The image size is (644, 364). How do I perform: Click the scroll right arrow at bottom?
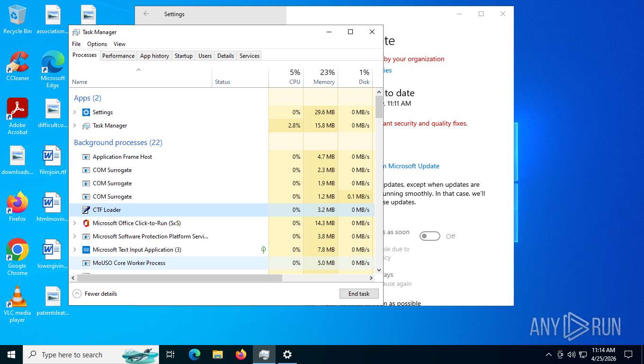pos(372,278)
